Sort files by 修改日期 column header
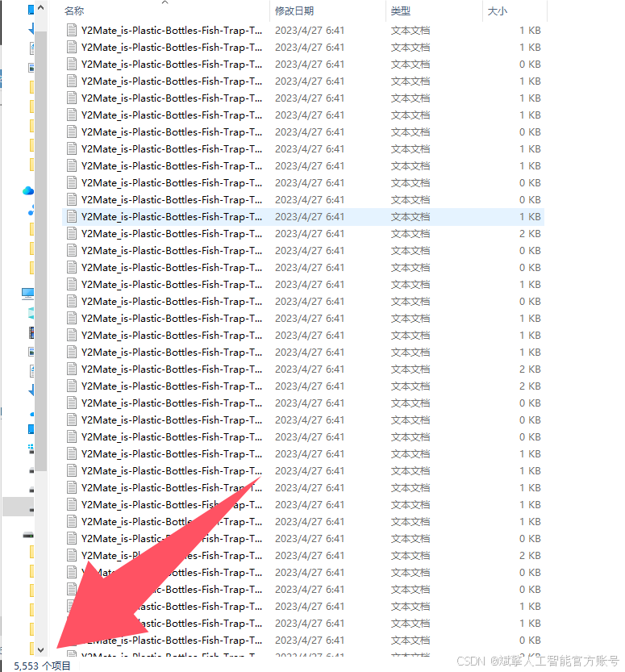The image size is (625, 672). [x=294, y=10]
